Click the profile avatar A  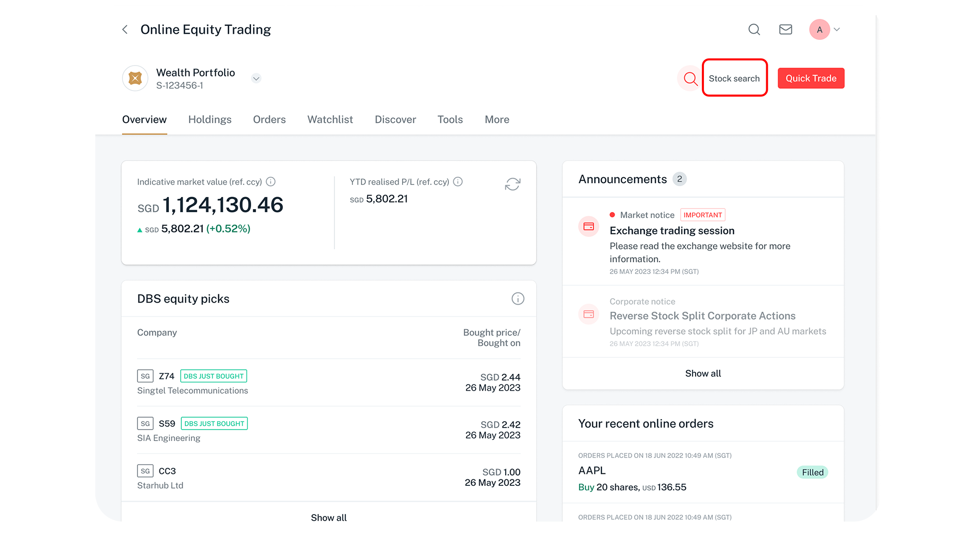point(820,29)
